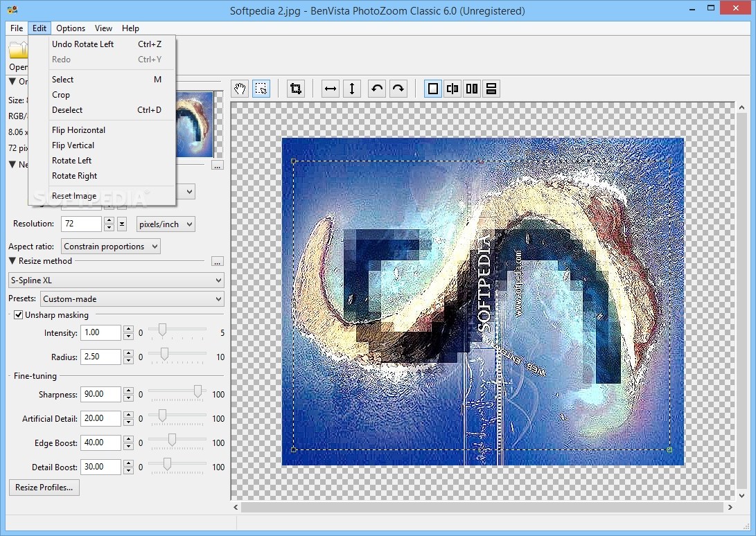Switch to side-by-side vertical split preview
The height and width of the screenshot is (536, 756).
tap(472, 89)
